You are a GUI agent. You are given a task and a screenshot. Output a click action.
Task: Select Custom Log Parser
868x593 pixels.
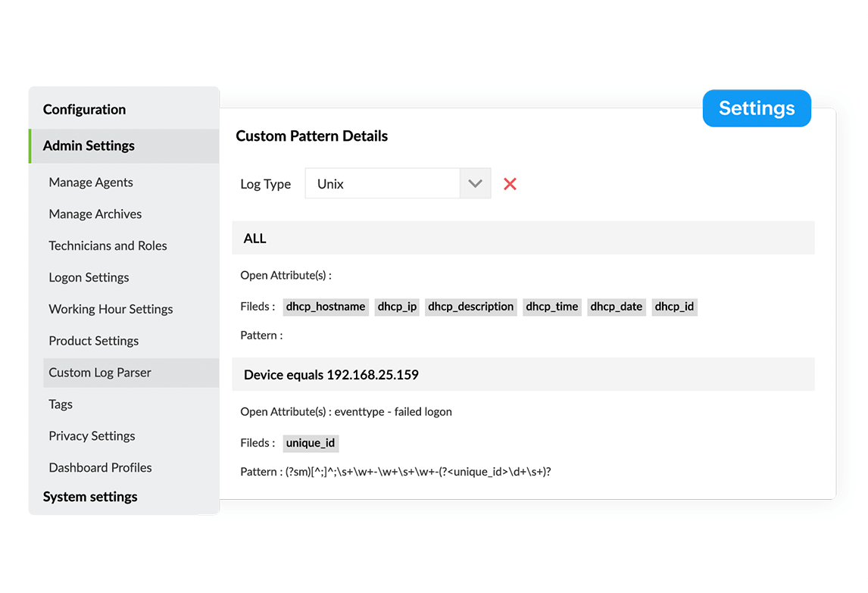pos(131,373)
